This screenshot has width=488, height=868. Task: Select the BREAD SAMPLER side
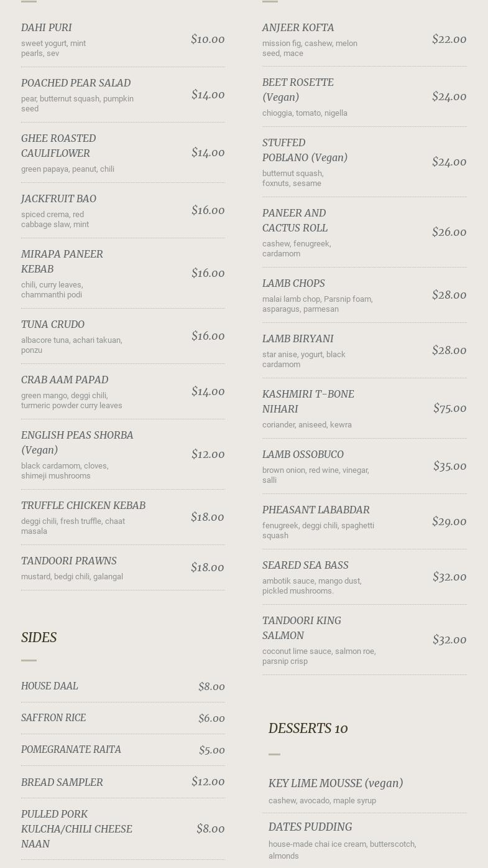(x=62, y=782)
